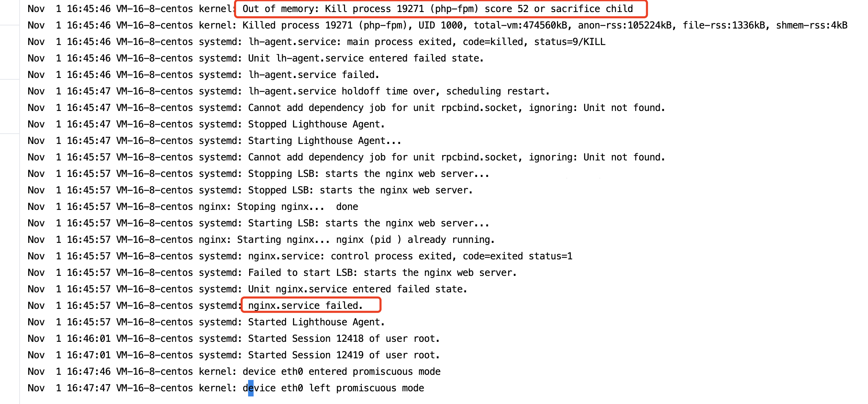Screen dimensions: 868x404
Task: Click the 'nginx.service failed.' highlighted text
Action: click(x=305, y=305)
